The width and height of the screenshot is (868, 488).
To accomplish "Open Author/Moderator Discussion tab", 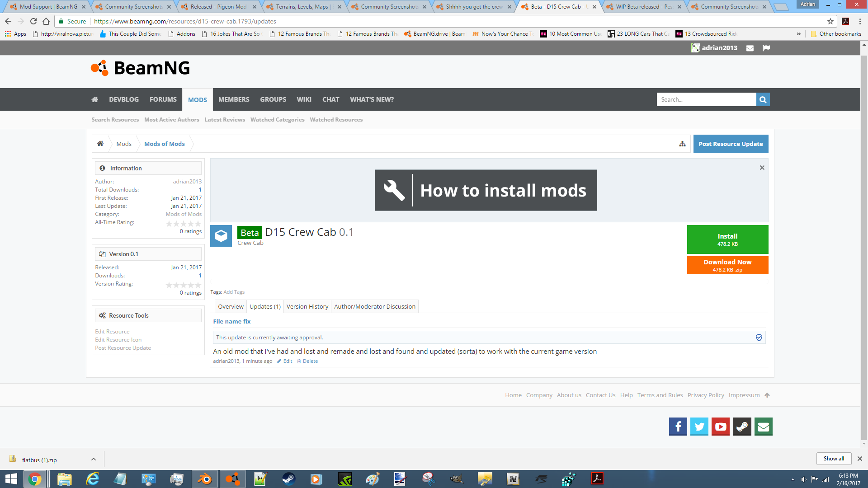I will point(375,306).
